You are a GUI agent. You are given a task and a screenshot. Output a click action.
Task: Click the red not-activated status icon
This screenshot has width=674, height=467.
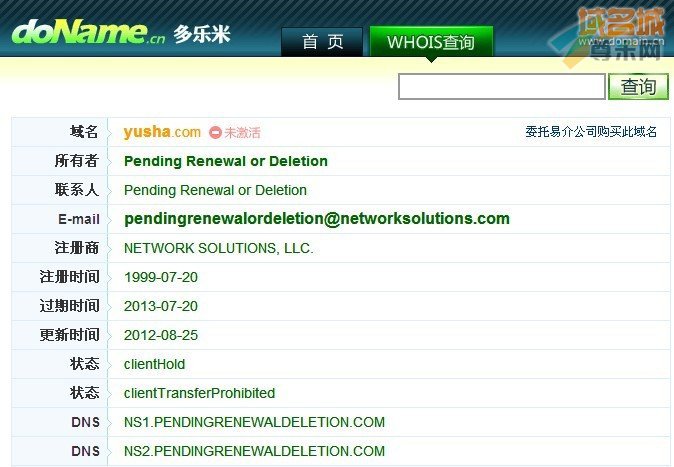pos(215,132)
